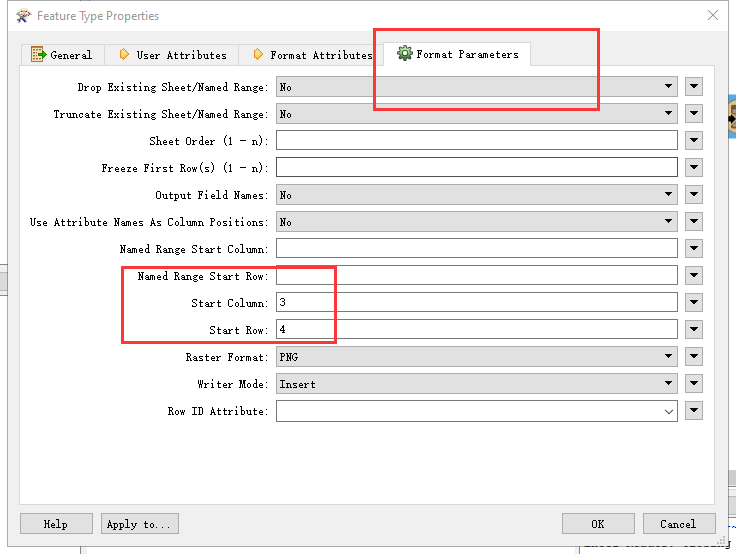
Task: Click the Help button
Action: [56, 523]
